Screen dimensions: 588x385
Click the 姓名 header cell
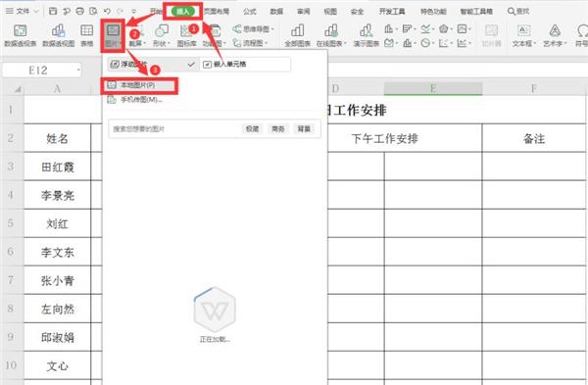pyautogui.click(x=58, y=138)
